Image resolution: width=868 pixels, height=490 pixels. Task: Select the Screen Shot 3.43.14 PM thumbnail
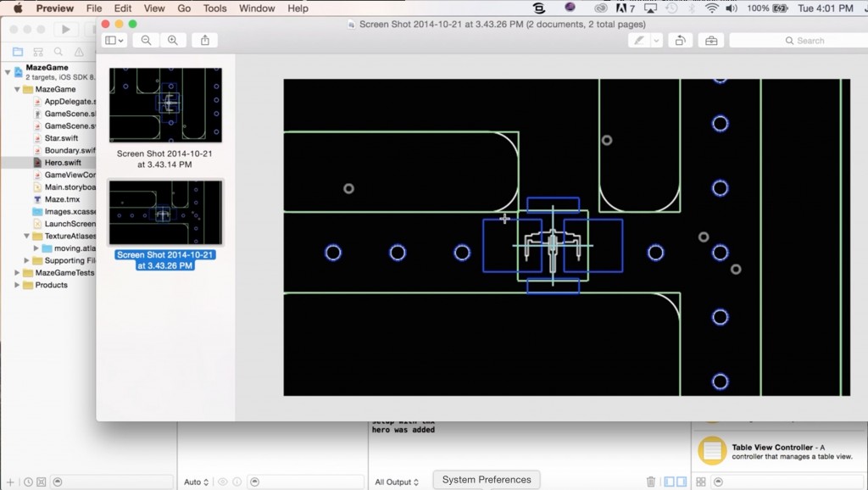pyautogui.click(x=165, y=104)
